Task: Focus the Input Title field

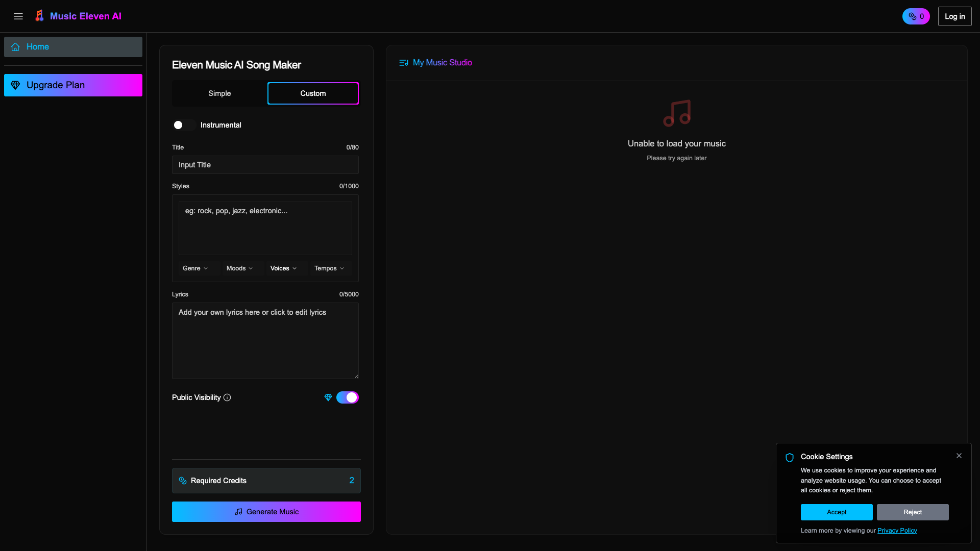Action: tap(265, 165)
